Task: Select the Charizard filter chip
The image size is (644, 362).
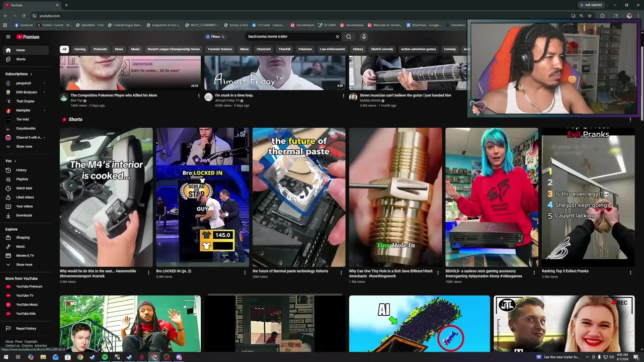Action: tap(264, 49)
